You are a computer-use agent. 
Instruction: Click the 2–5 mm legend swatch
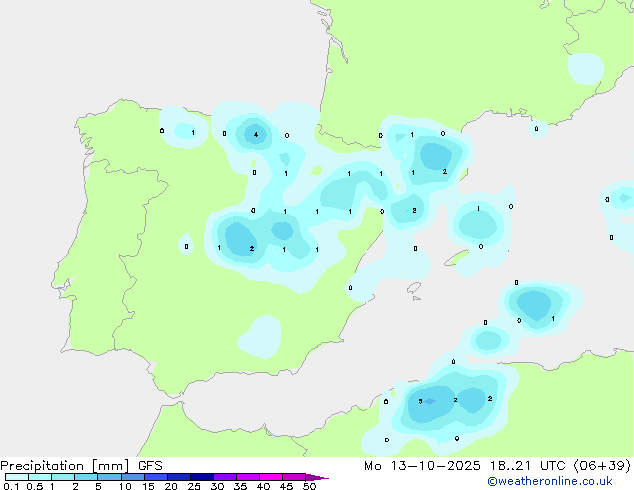point(86,477)
